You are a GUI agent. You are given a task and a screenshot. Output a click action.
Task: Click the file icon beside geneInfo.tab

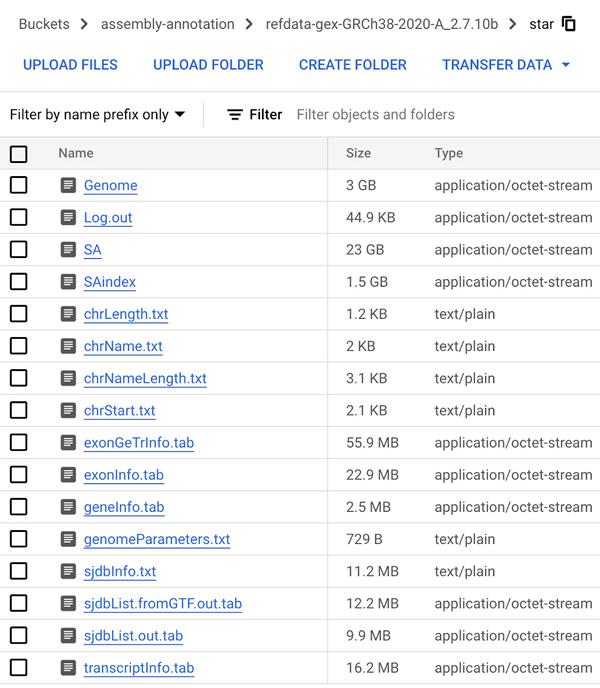tap(68, 507)
